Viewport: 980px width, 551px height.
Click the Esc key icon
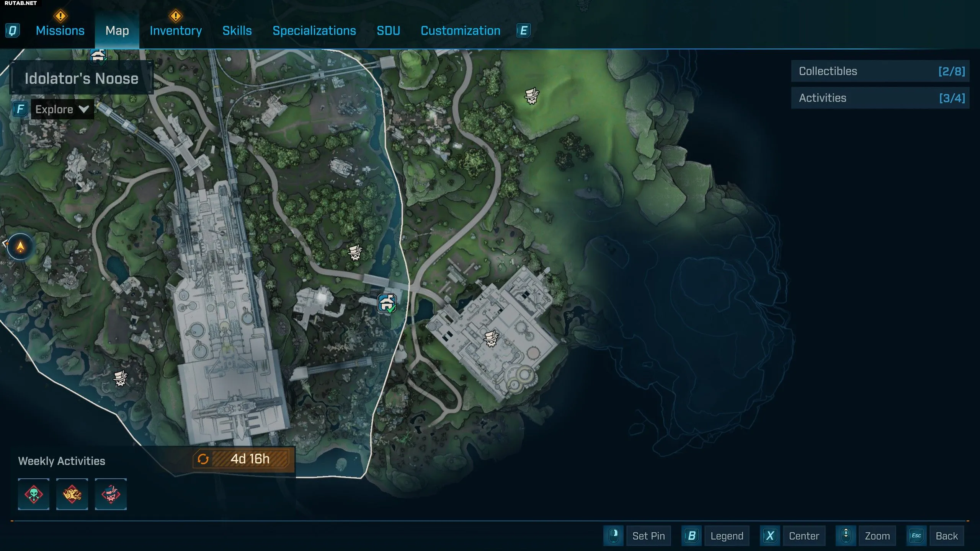coord(916,535)
